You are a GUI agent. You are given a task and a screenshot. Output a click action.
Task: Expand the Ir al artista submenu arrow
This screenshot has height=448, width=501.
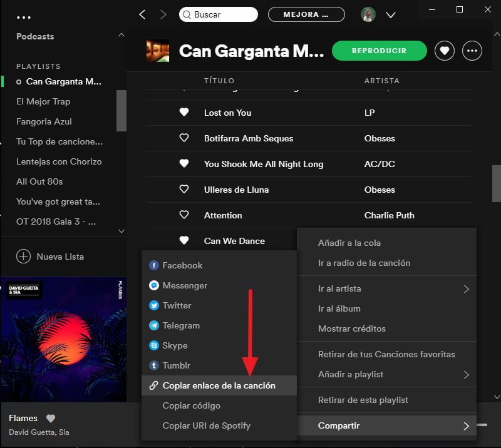(x=466, y=289)
